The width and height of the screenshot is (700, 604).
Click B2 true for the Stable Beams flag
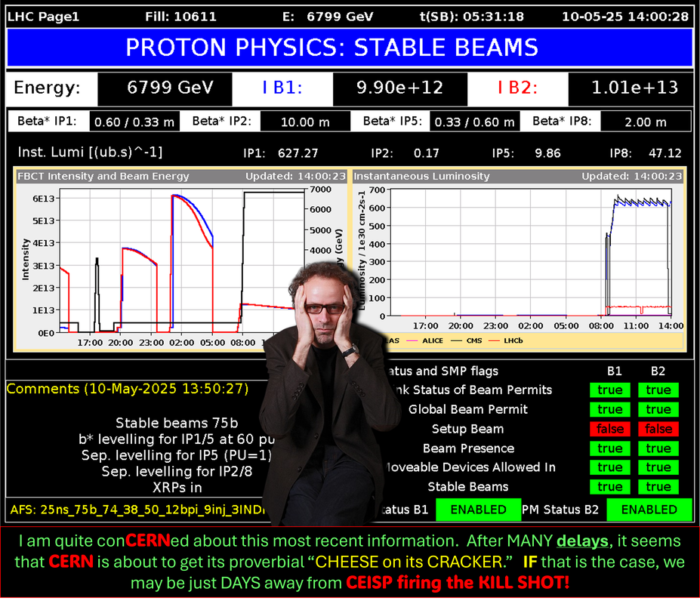click(658, 486)
